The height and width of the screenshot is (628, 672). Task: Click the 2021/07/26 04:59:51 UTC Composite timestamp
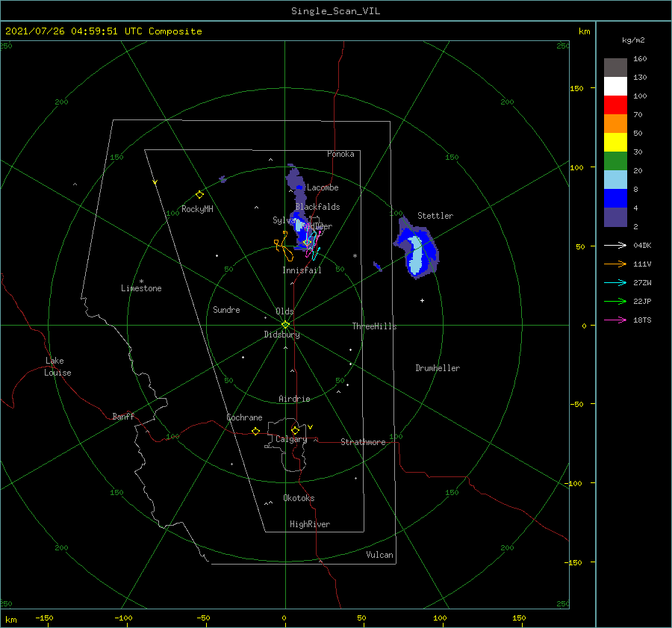[x=103, y=31]
